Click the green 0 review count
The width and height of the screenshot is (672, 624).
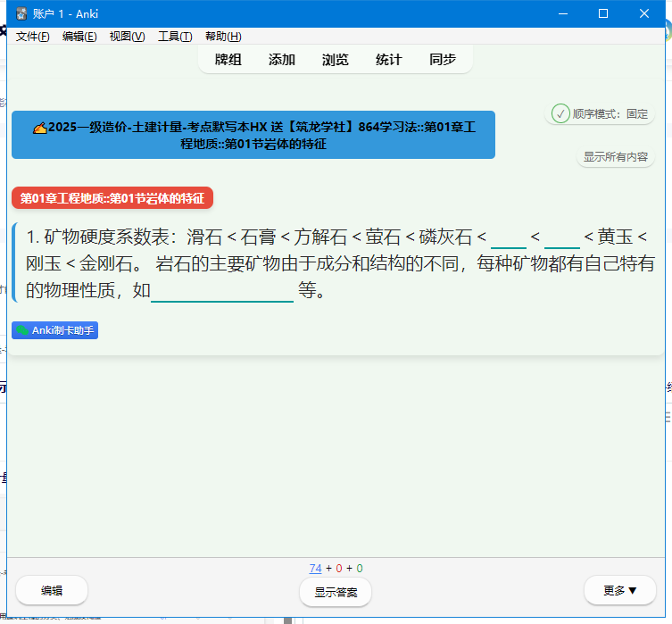coord(360,569)
